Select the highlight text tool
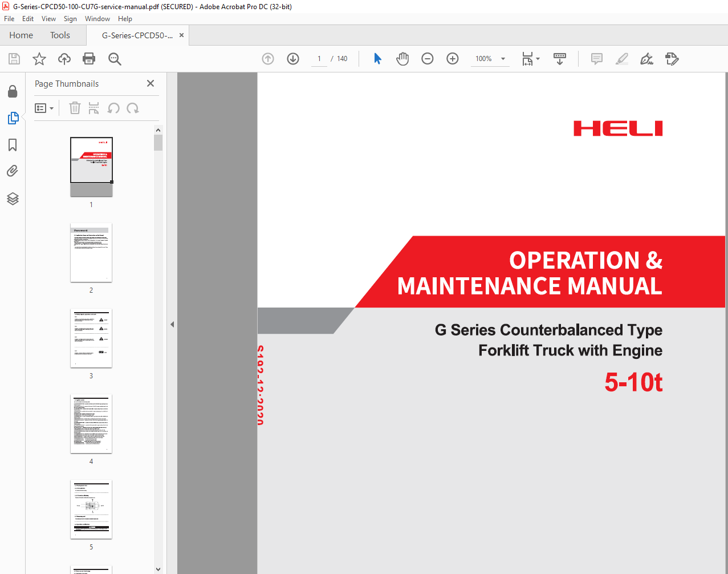Image resolution: width=728 pixels, height=574 pixels. [x=622, y=59]
